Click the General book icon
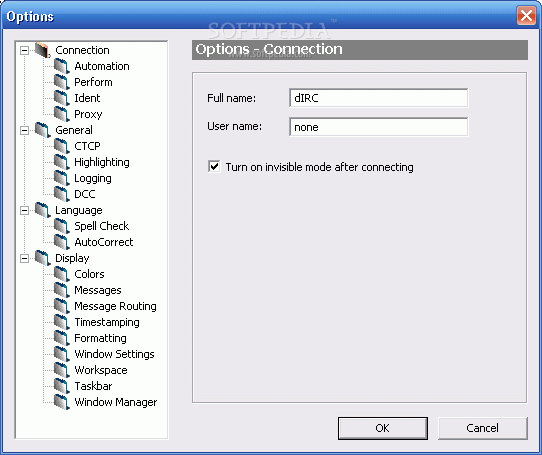Image resolution: width=542 pixels, height=455 pixels. tap(43, 130)
